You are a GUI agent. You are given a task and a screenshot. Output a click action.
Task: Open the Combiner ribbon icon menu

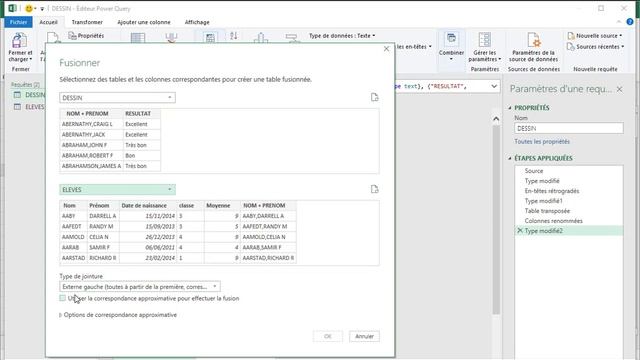coord(451,46)
